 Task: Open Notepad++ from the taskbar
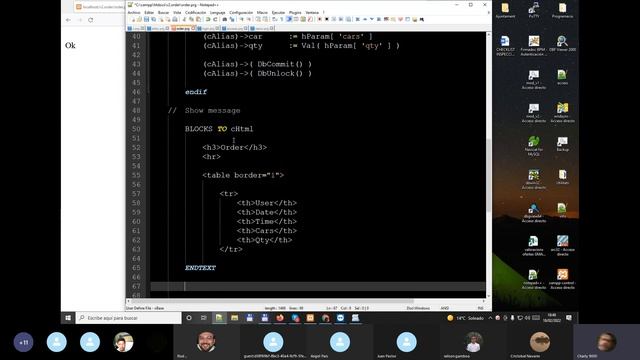219,318
